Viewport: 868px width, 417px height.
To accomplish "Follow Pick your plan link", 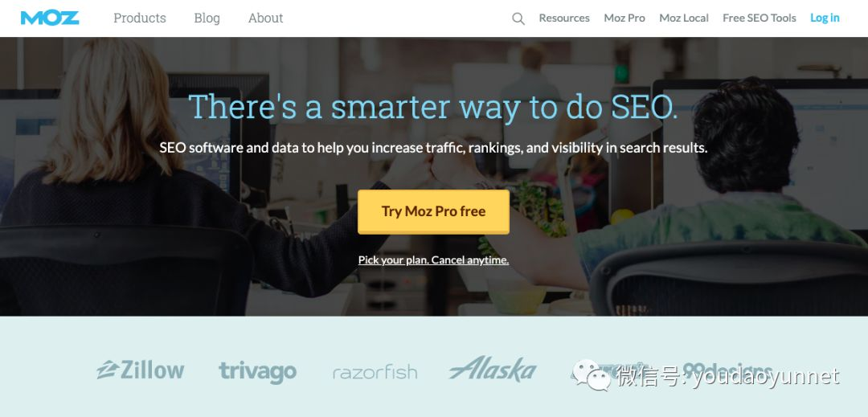I will point(433,260).
